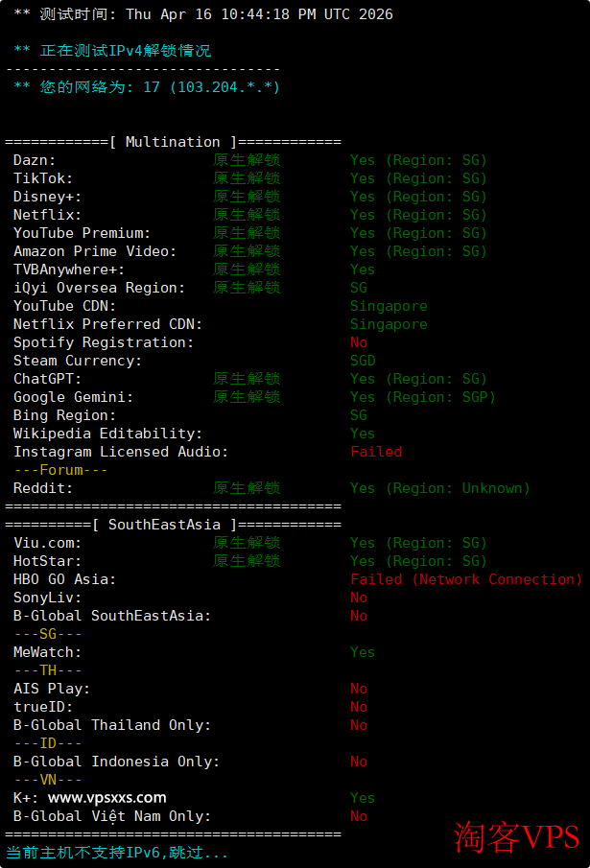Click the IPv6 not supported message

pos(117,852)
